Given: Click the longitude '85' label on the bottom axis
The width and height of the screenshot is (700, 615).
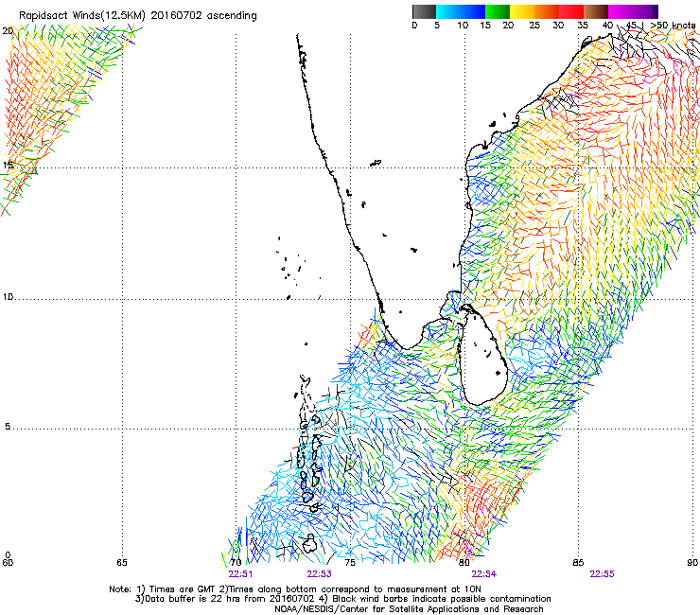Looking at the screenshot, I should [x=578, y=562].
